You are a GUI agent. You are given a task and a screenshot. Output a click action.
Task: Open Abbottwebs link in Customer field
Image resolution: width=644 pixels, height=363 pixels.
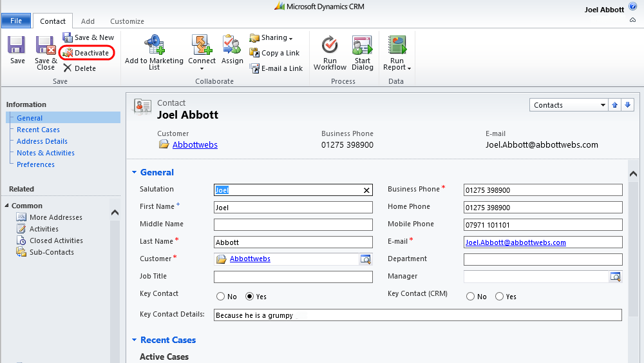tap(250, 259)
